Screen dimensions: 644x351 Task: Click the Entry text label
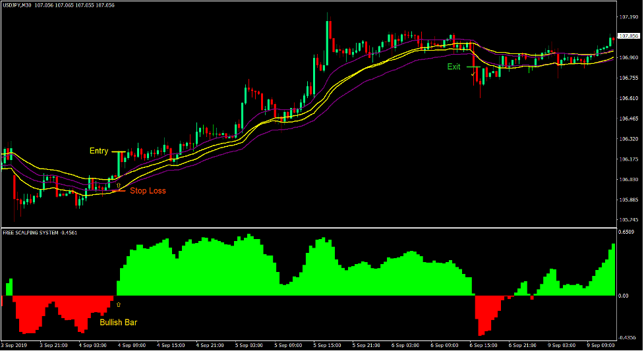coord(99,151)
